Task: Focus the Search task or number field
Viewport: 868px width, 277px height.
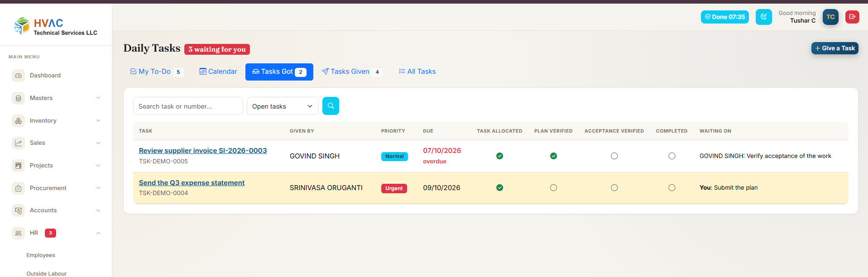Action: tap(188, 106)
